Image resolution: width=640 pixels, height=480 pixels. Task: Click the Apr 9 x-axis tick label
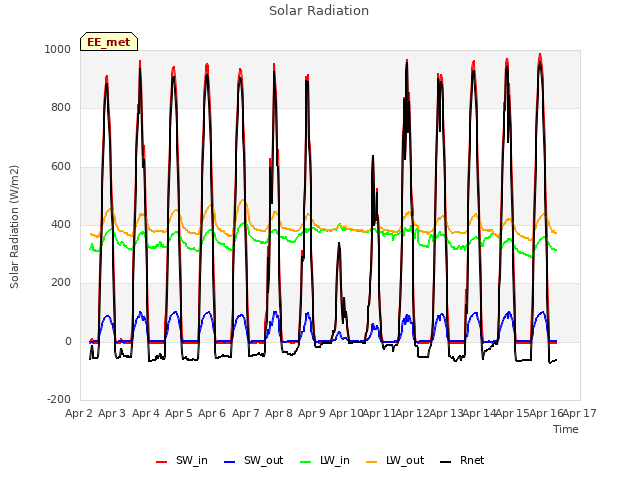pos(312,413)
